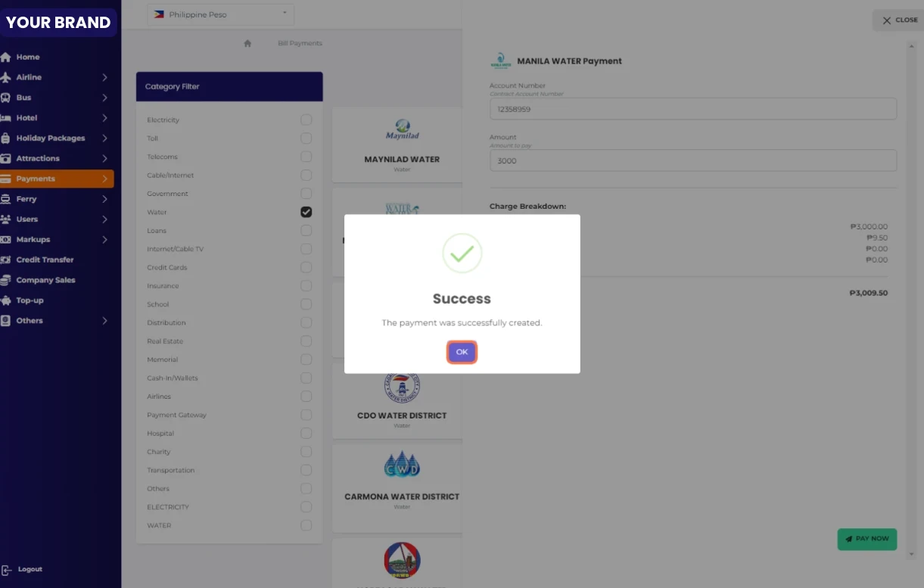Viewport: 924px width, 588px height.
Task: Click the Pay Now button
Action: pyautogui.click(x=866, y=539)
